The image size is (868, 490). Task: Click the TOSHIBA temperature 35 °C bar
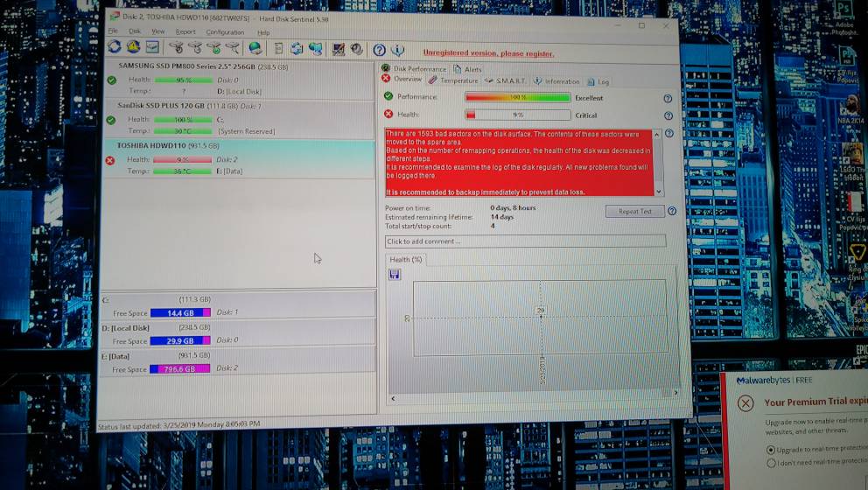(x=182, y=171)
